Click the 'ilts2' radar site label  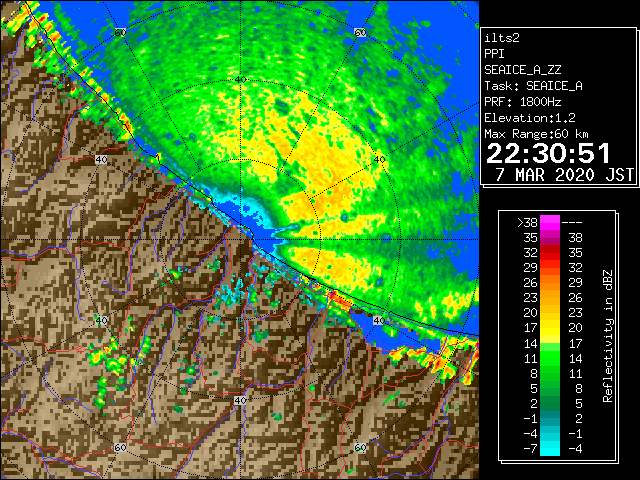(x=502, y=38)
